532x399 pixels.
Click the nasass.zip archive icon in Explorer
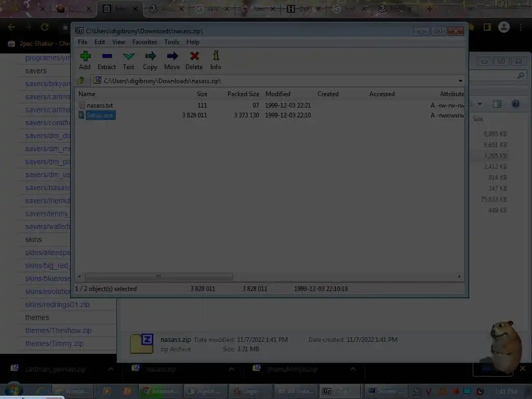[x=142, y=343]
